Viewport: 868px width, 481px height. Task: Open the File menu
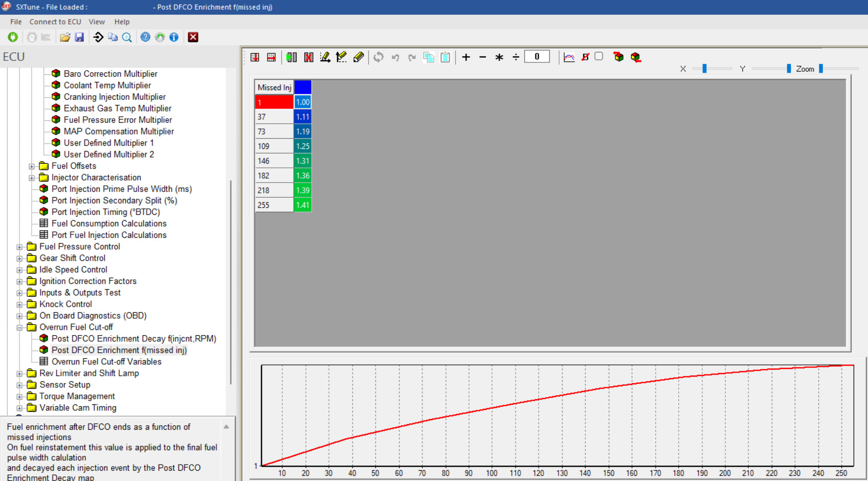[x=16, y=21]
